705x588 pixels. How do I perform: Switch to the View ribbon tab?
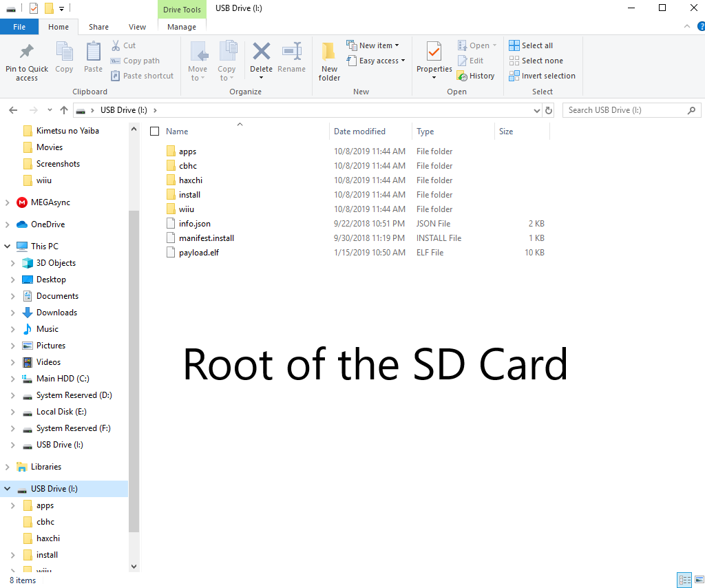coord(137,27)
